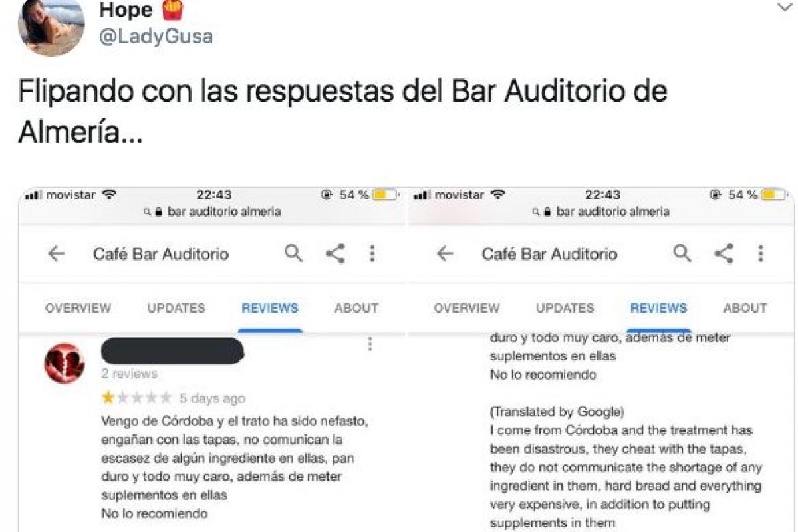798x532 pixels.
Task: Tap back arrow in right screenshot
Action: tap(444, 254)
